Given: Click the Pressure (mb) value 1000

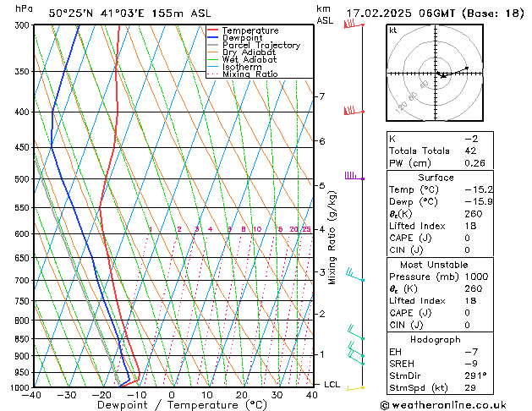Looking at the screenshot, I should click(476, 277).
